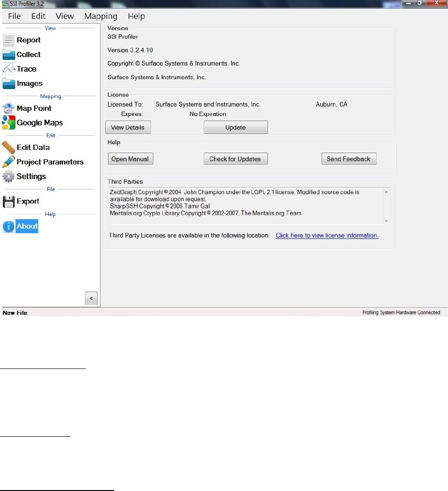Collapse the sidebar with the < button

[x=91, y=298]
